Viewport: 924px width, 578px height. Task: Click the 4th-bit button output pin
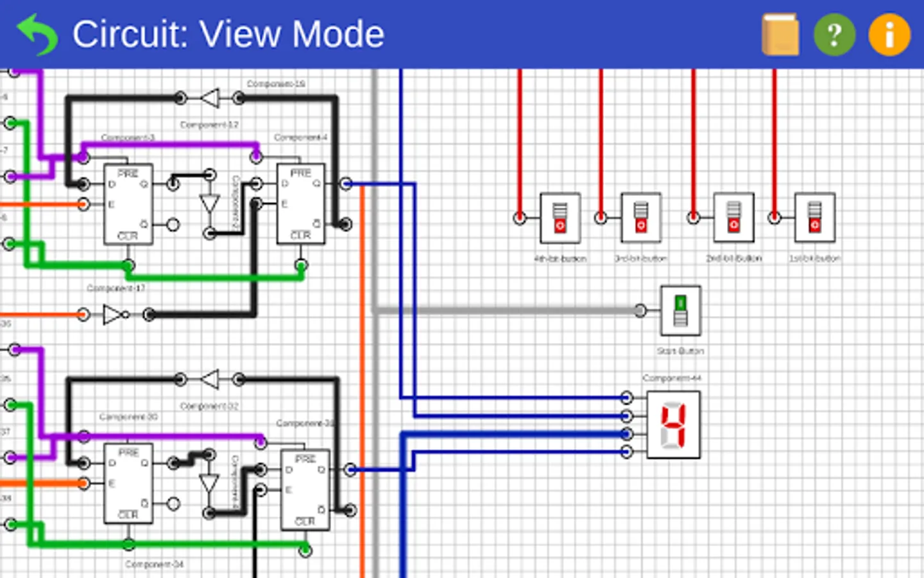520,218
